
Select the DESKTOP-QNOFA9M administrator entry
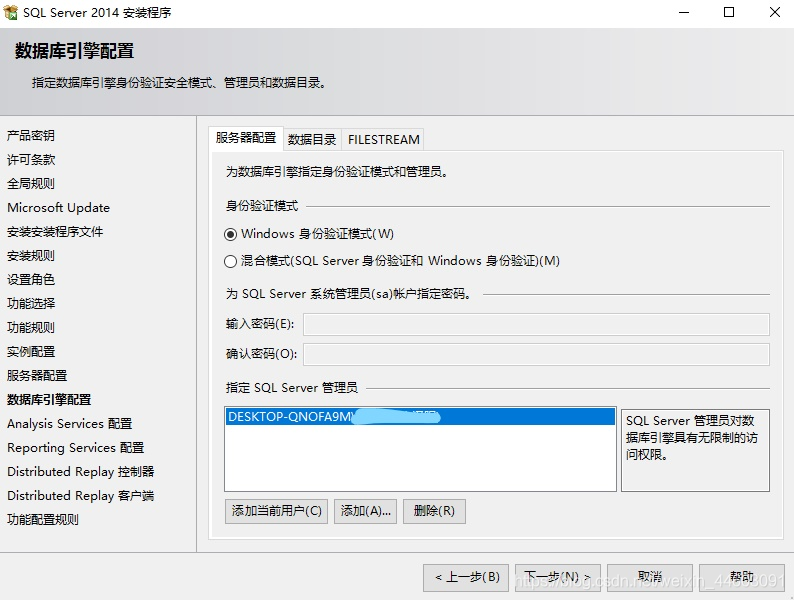420,417
